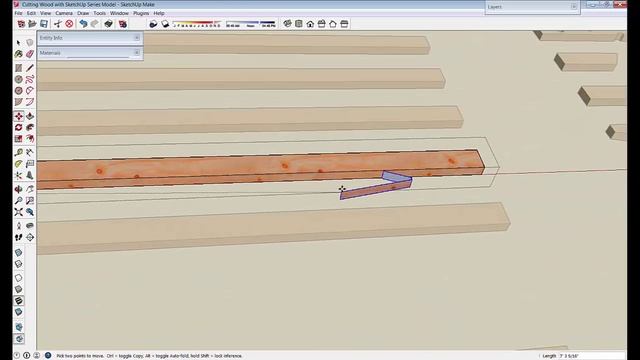Click the New file toolbar icon
The width and height of the screenshot is (640, 360).
[x=21, y=24]
